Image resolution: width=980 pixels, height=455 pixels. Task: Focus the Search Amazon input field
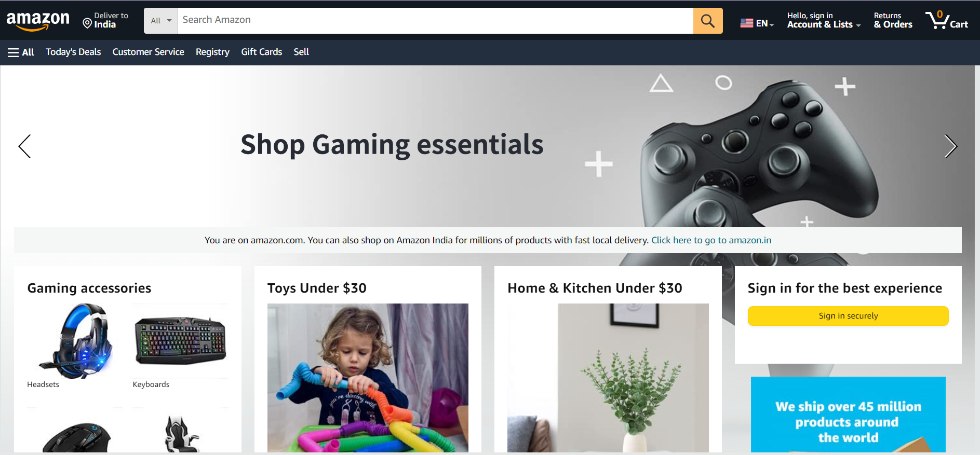pyautogui.click(x=435, y=21)
